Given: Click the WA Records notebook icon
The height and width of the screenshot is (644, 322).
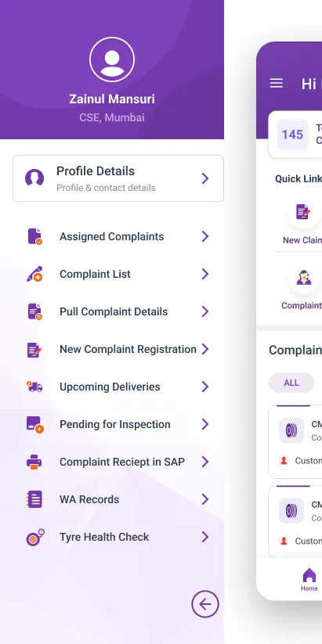Looking at the screenshot, I should tap(34, 499).
